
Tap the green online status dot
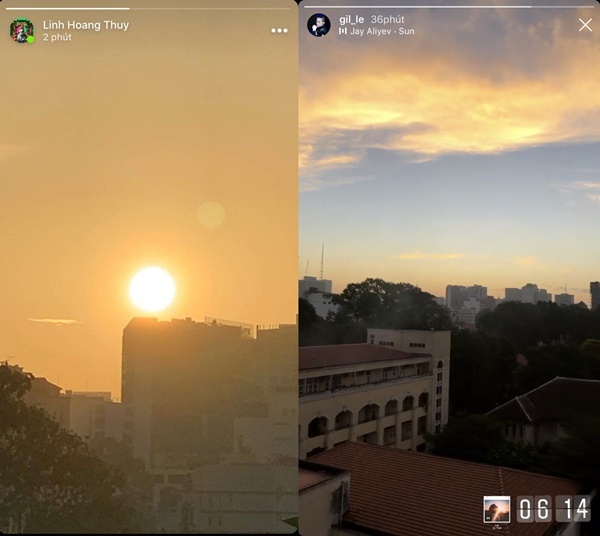pos(30,39)
